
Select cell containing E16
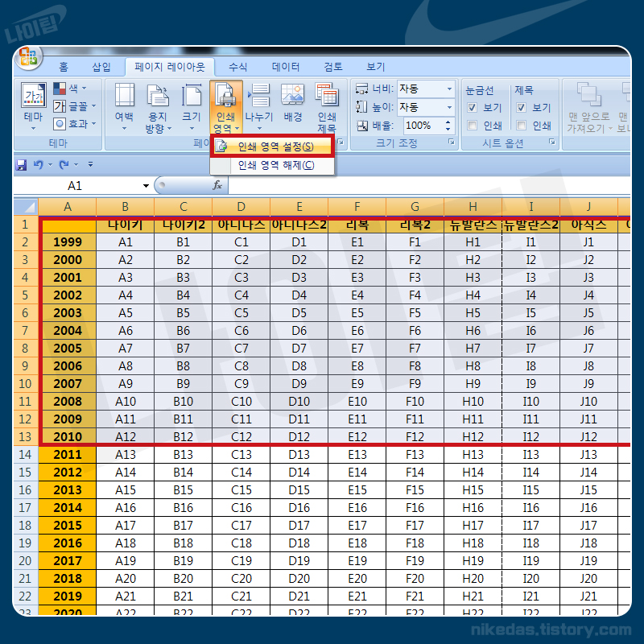click(357, 508)
